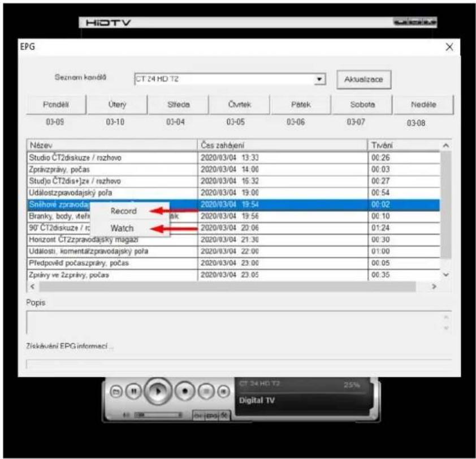Click the EPG information progress bar
The image size is (476, 459).
[x=239, y=363]
